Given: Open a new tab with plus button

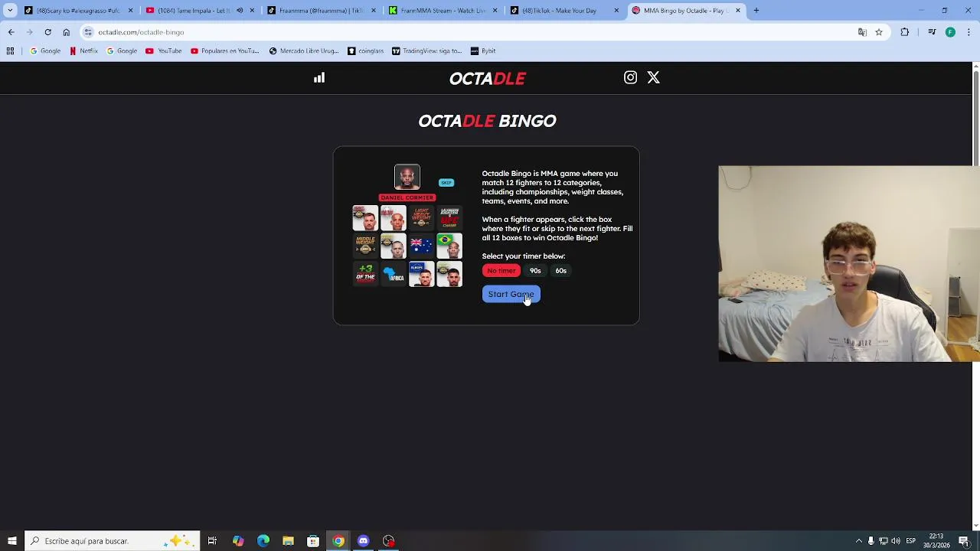Looking at the screenshot, I should (x=756, y=11).
